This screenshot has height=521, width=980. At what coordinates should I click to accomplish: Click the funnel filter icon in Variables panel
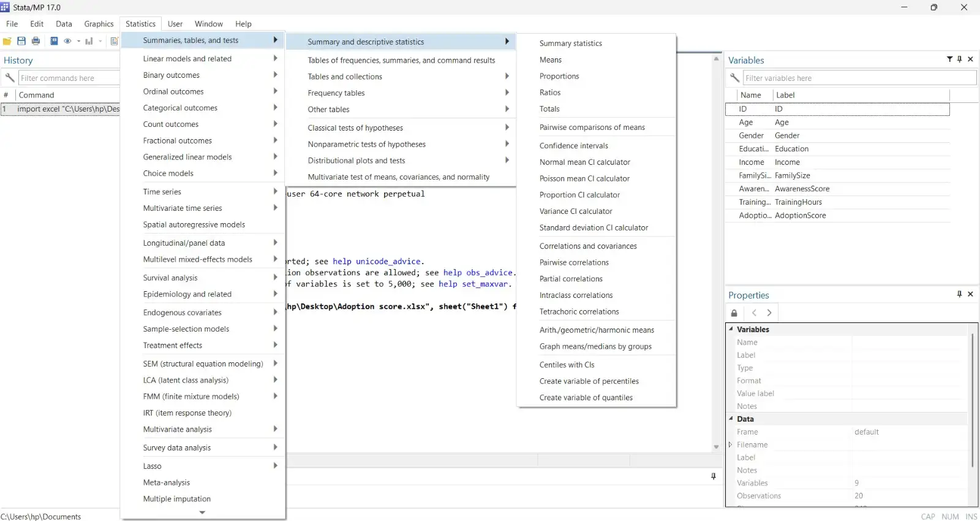tap(949, 59)
